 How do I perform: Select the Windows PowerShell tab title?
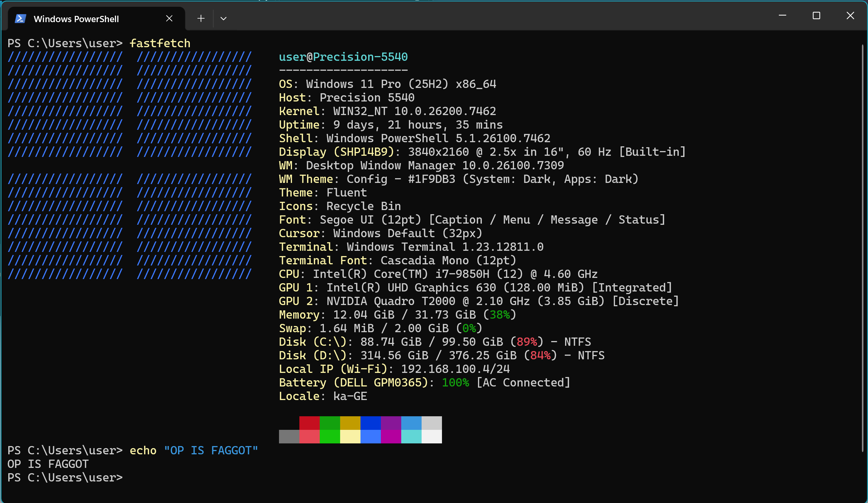pyautogui.click(x=76, y=19)
